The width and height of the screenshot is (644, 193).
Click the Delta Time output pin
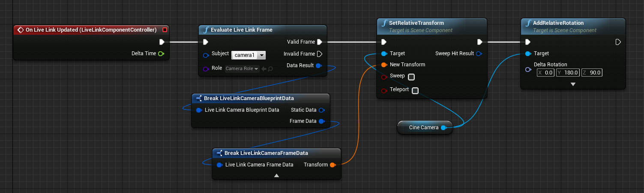161,54
